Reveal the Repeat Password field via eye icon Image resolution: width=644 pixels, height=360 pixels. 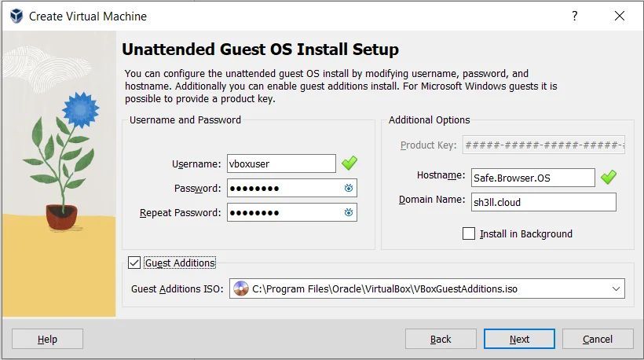click(x=348, y=212)
